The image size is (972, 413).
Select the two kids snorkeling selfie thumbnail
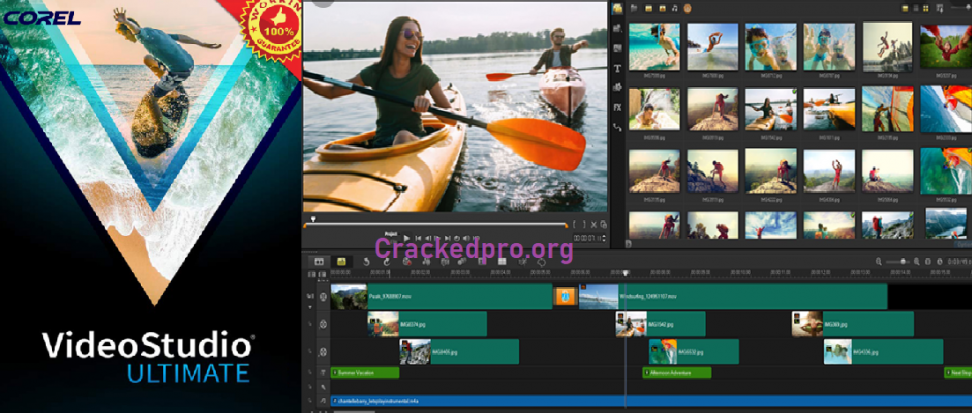point(771,47)
